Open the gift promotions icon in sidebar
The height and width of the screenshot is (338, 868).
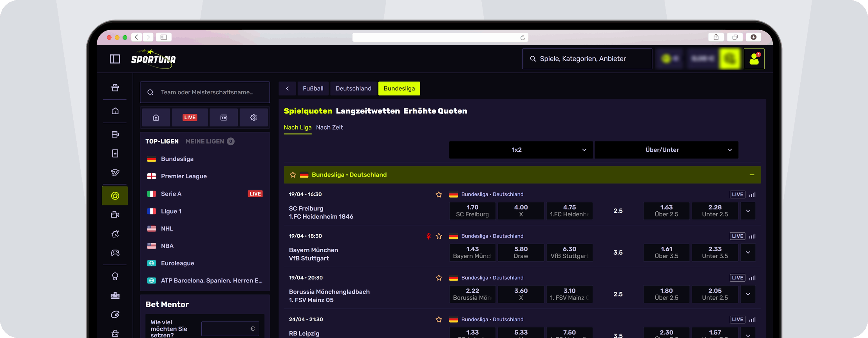coord(115,88)
